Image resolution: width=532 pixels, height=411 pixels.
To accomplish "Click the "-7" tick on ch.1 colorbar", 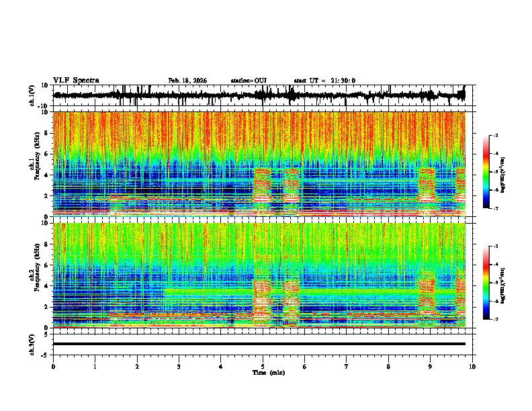I will click(x=495, y=208).
